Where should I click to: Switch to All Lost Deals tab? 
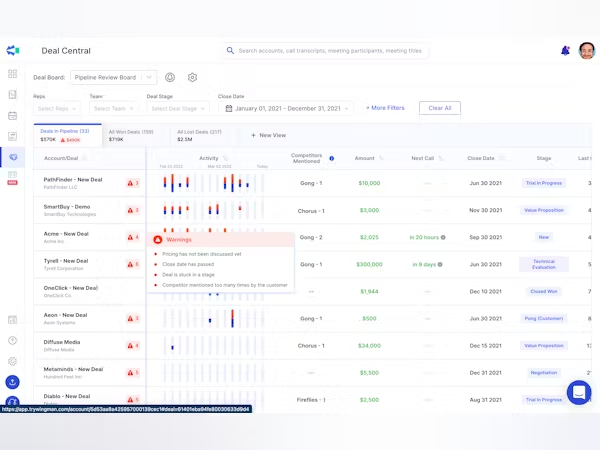coord(199,135)
